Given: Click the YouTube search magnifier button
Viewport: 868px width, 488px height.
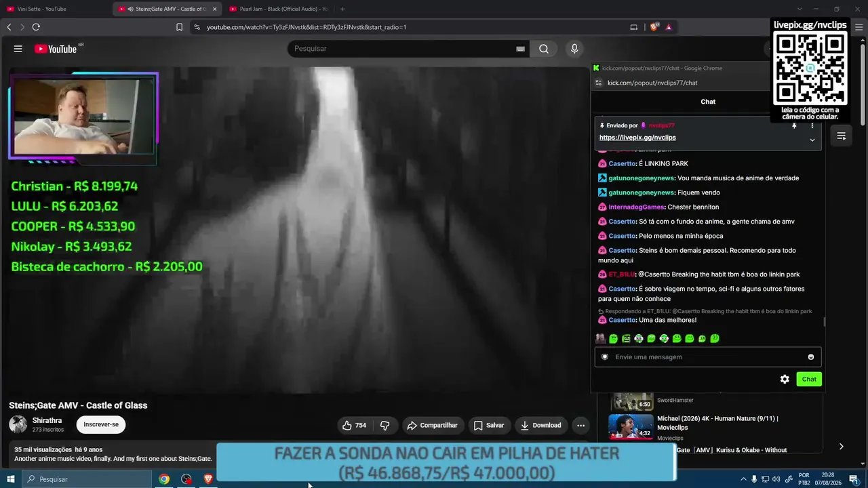Looking at the screenshot, I should [544, 49].
